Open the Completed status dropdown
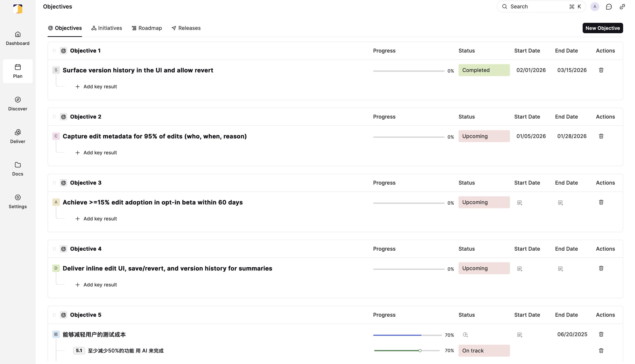This screenshot has width=635, height=364. tap(484, 70)
